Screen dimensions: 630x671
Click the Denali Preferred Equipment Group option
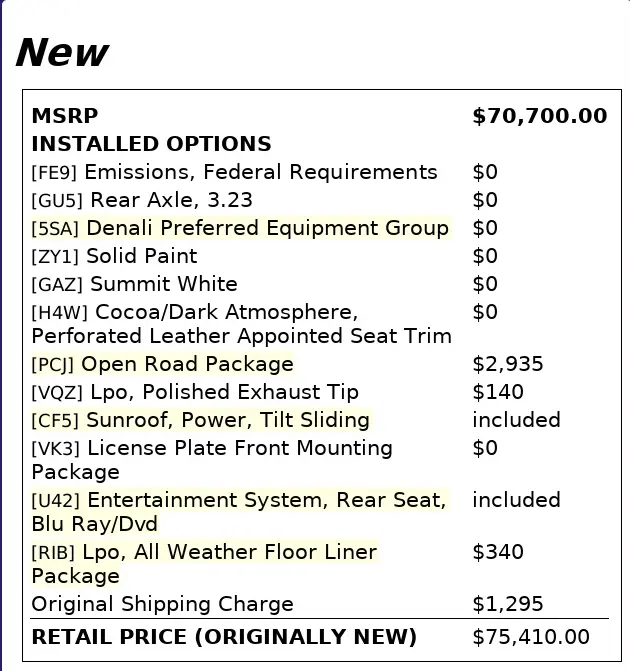point(240,228)
